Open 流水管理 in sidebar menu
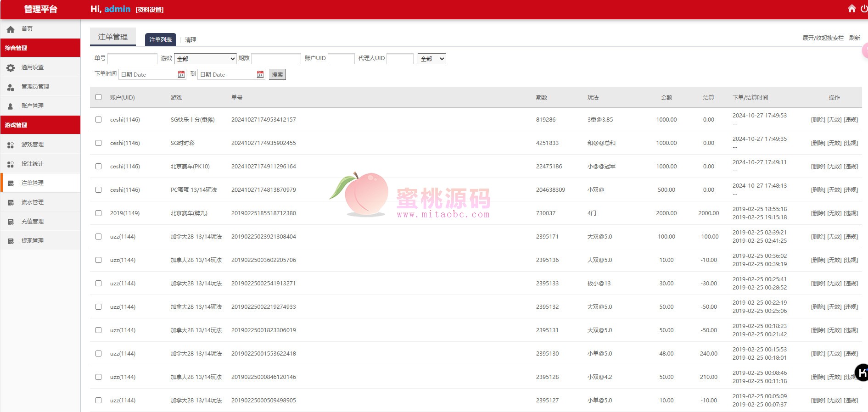868x412 pixels. [32, 202]
